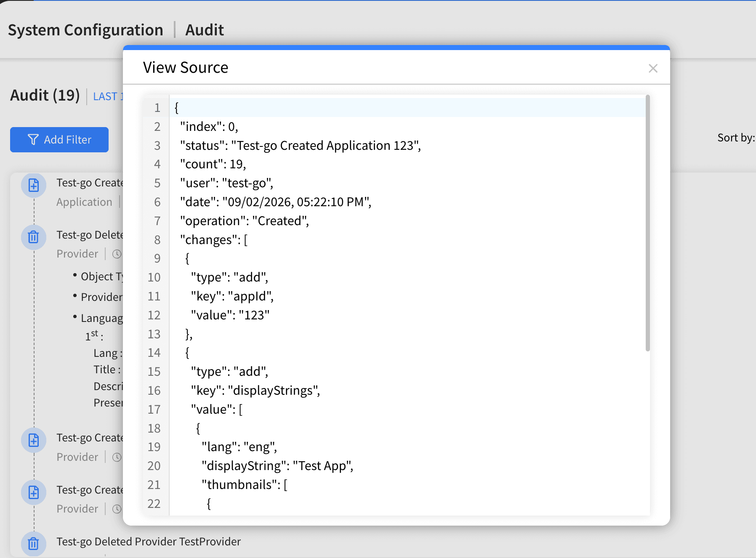Click the Sort by label

tap(736, 138)
